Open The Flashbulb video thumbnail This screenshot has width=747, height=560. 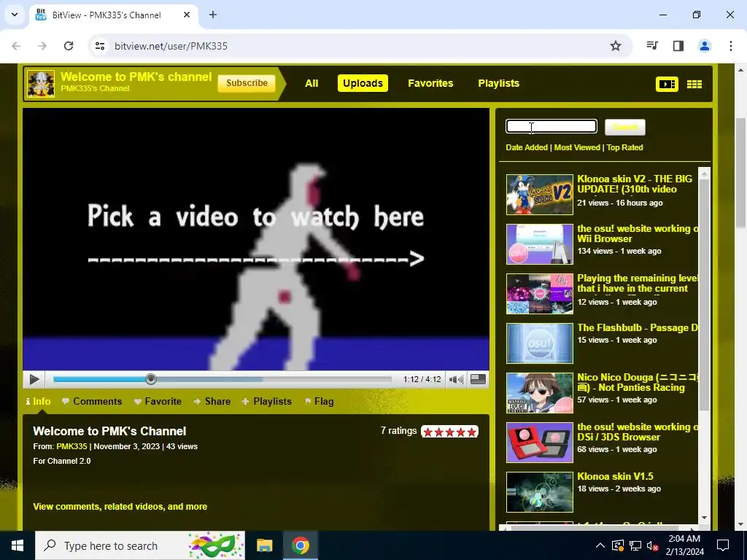[x=539, y=343]
